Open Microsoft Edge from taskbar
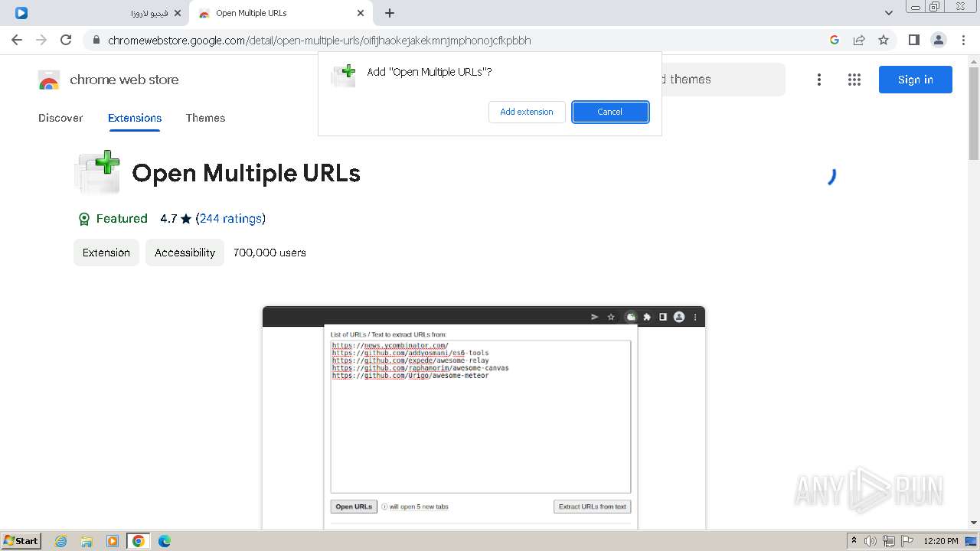 165,541
